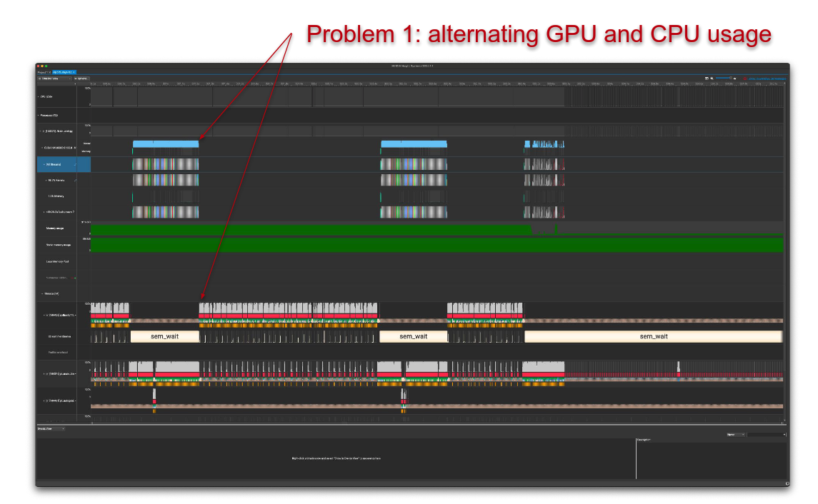Collapse the Processes row
Image resolution: width=818 pixels, height=504 pixels.
click(39, 115)
